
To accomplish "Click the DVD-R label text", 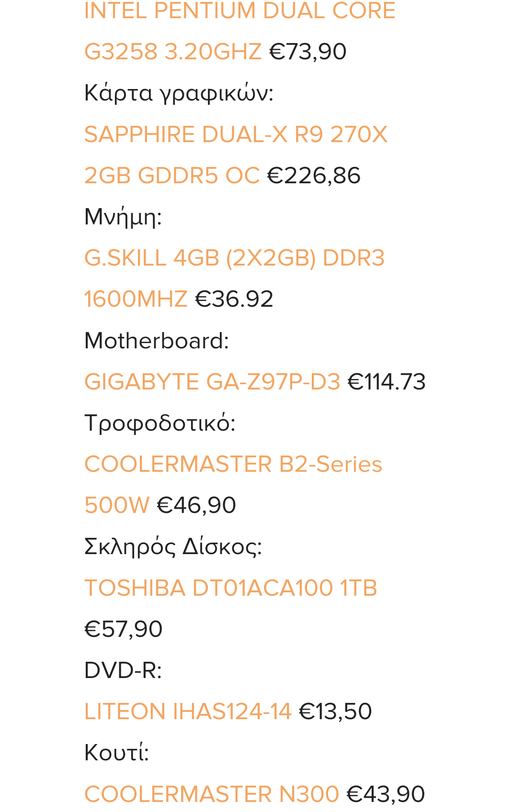I will coord(123,670).
